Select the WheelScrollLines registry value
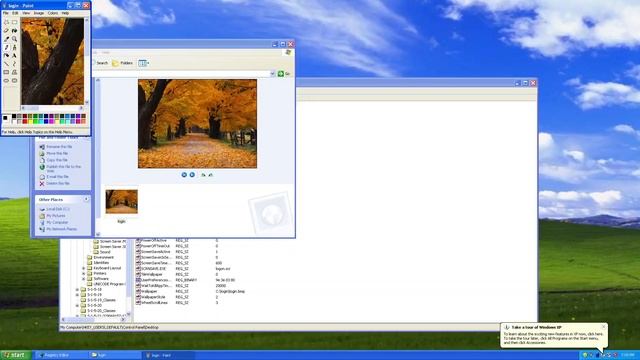The height and width of the screenshot is (360, 640). pos(154,303)
